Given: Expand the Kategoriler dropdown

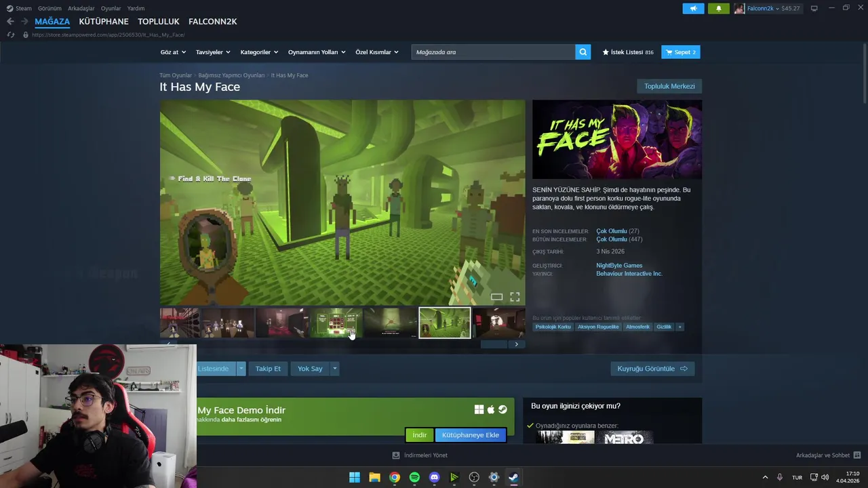Looking at the screenshot, I should click(x=259, y=52).
